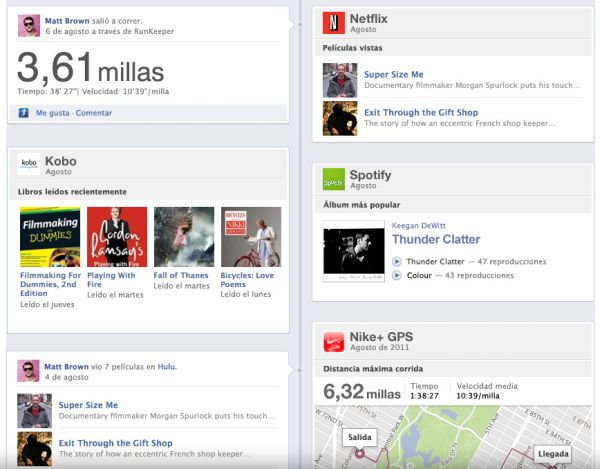Open the Fall of Thanes book cover
This screenshot has height=469, width=600.
(184, 237)
